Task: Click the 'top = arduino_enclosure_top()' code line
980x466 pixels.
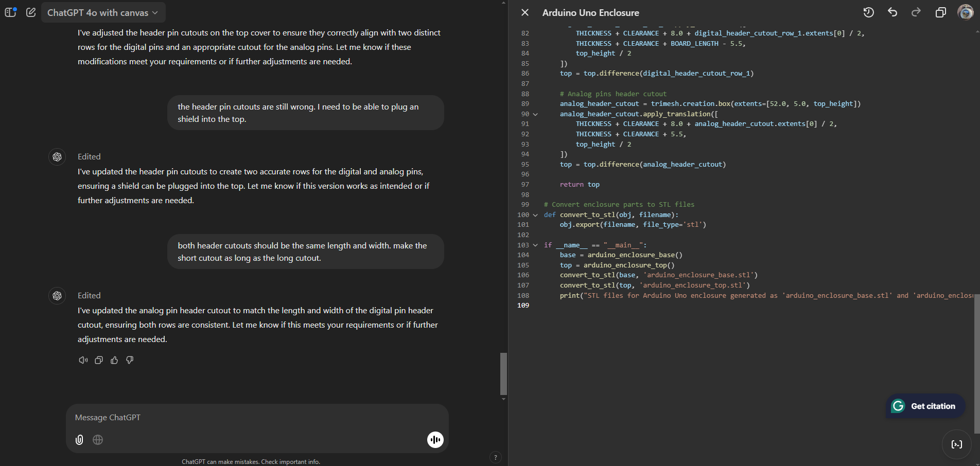Action: pyautogui.click(x=617, y=265)
